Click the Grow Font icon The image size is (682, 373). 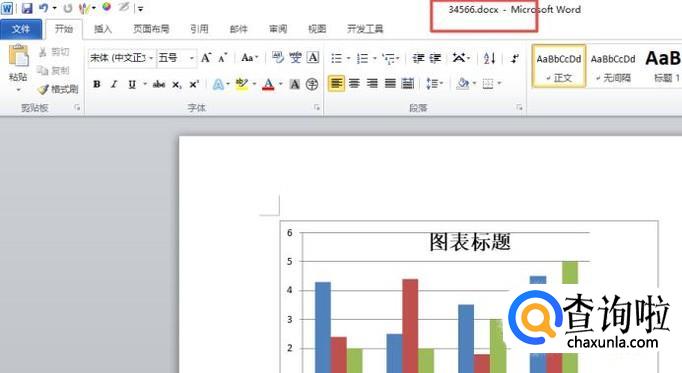click(206, 57)
